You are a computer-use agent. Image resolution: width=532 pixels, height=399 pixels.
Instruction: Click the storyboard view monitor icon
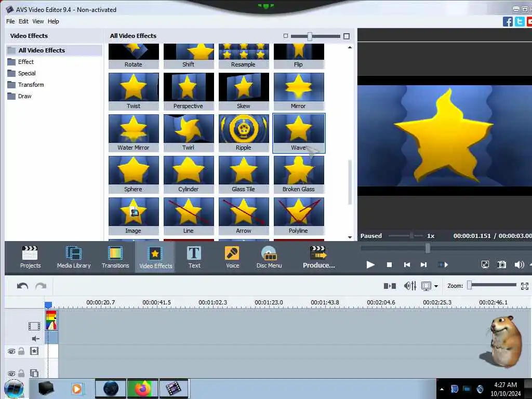[x=426, y=286]
